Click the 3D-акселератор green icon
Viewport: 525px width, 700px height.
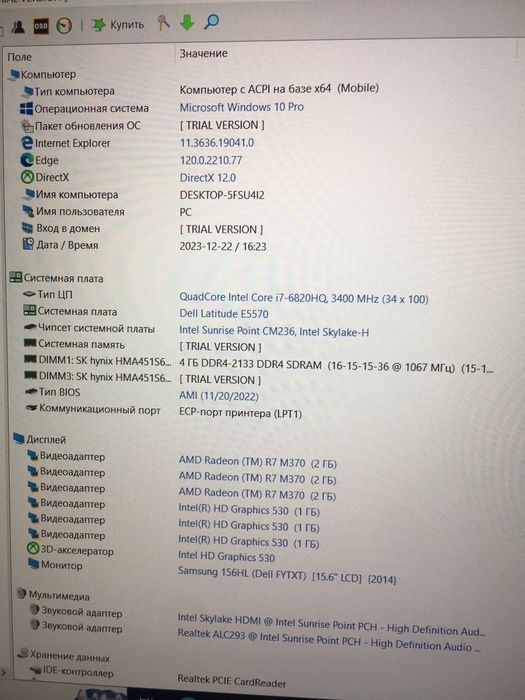click(33, 548)
